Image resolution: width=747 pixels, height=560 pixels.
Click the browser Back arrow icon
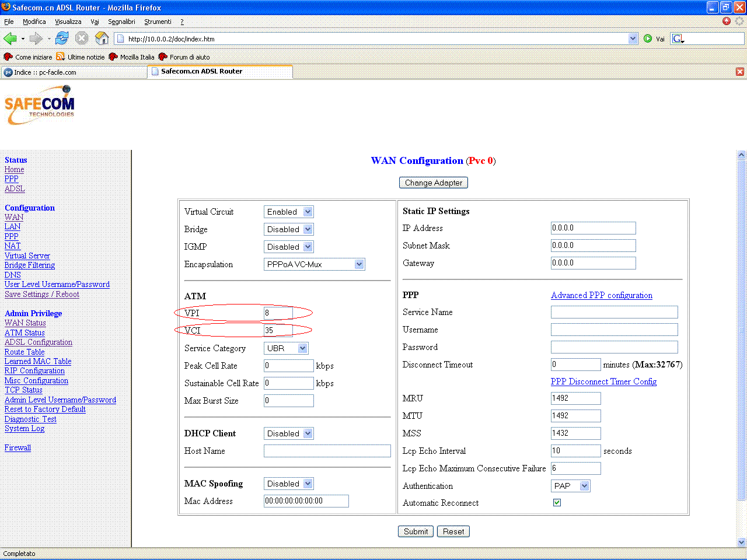point(10,38)
